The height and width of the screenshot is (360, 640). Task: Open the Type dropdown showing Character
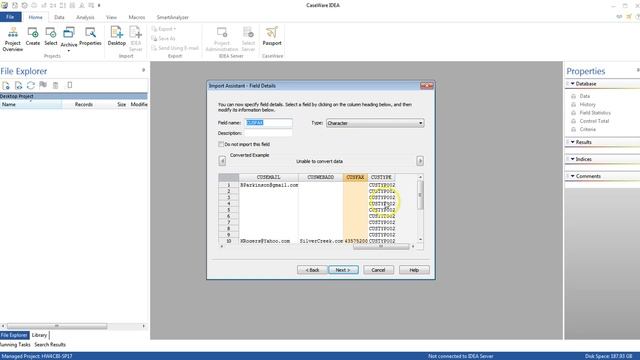pyautogui.click(x=375, y=123)
